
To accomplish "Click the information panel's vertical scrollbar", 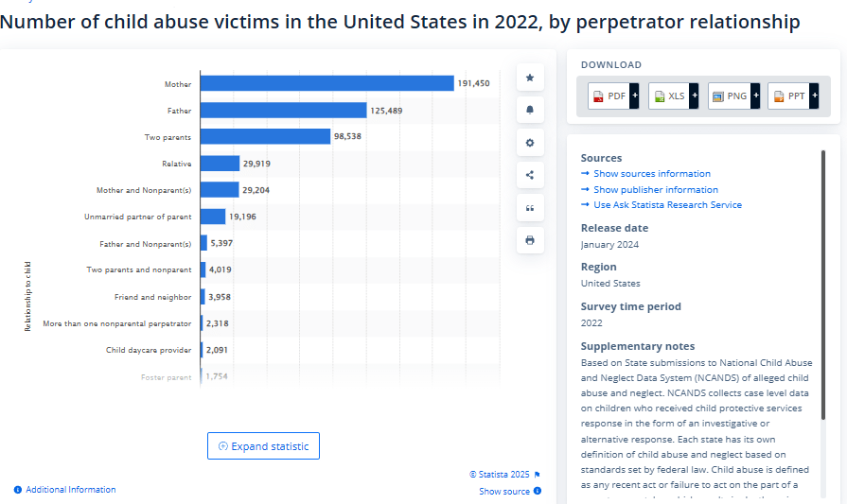I will coord(823,284).
